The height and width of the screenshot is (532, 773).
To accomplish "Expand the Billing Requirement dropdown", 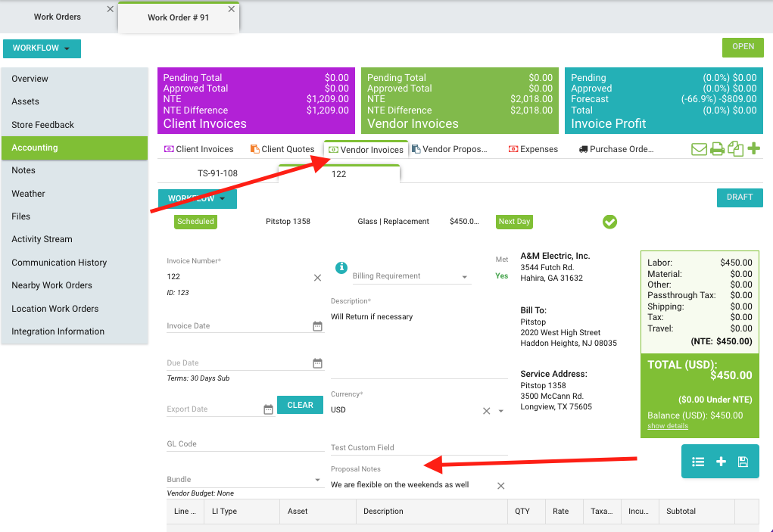I will point(464,277).
